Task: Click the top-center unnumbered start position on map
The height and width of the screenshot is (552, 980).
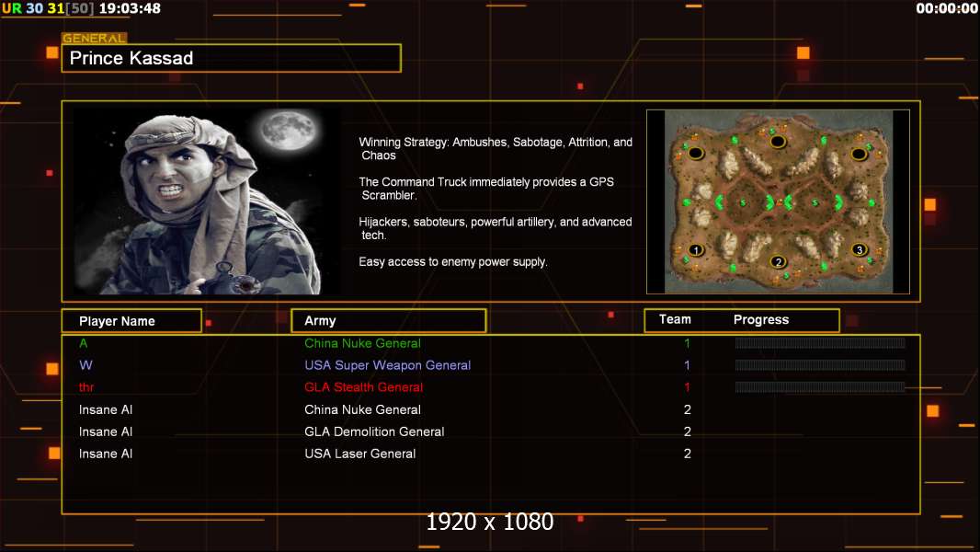Action: click(778, 142)
